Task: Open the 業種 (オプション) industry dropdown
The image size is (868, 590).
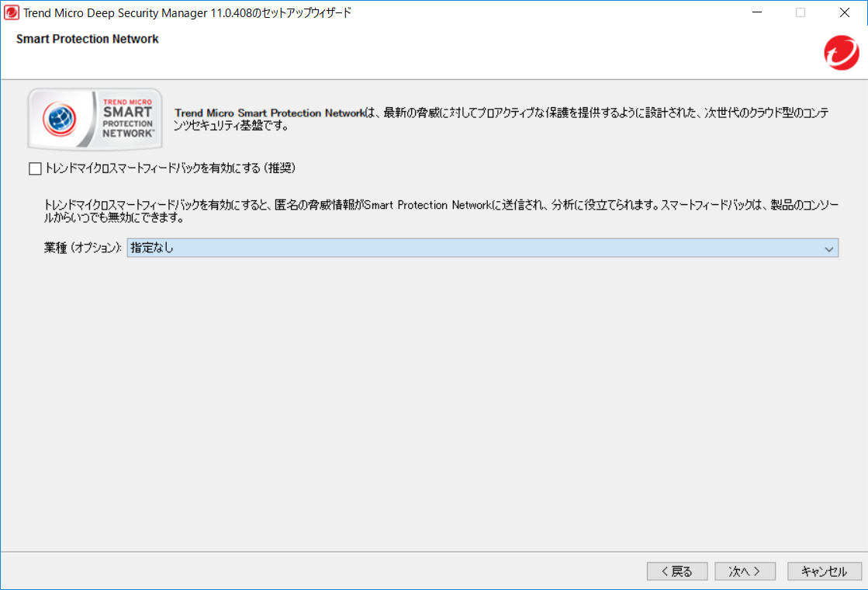Action: click(x=482, y=248)
